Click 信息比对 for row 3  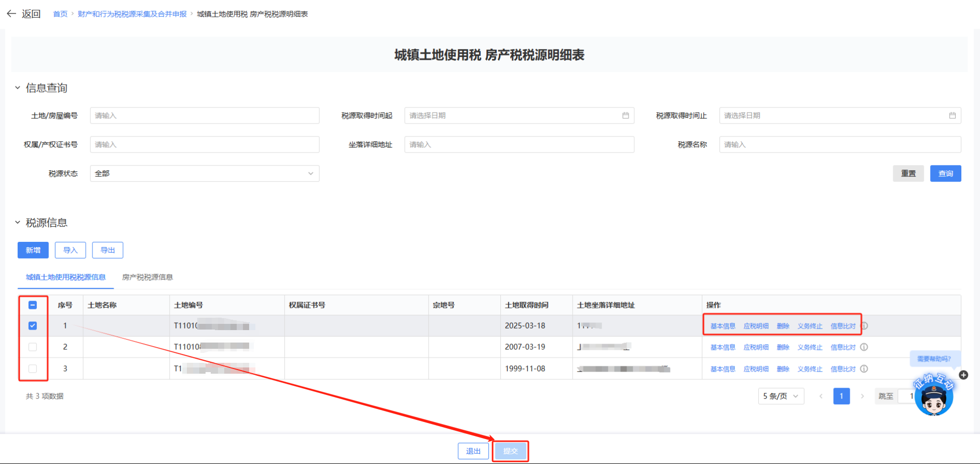(x=843, y=369)
